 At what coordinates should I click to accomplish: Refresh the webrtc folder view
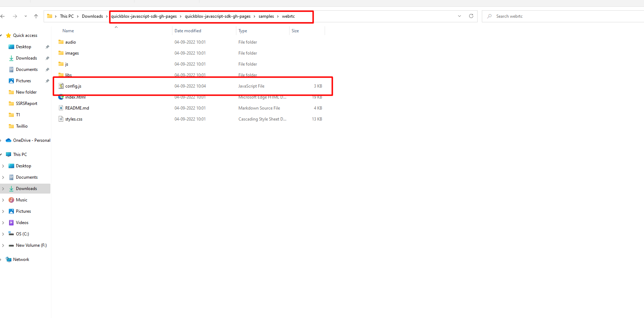[471, 16]
